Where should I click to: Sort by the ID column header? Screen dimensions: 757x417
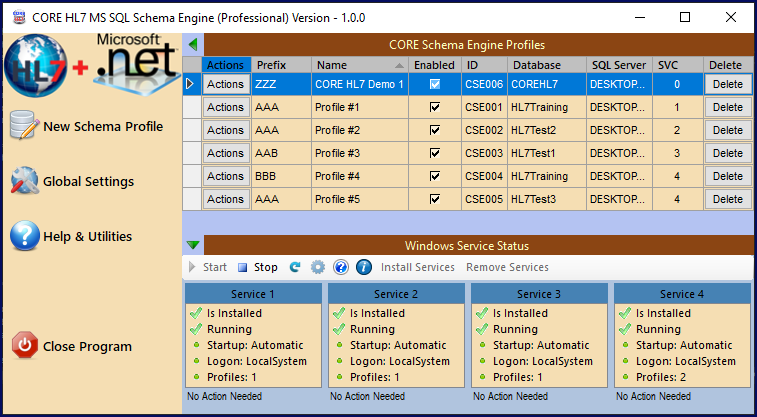pos(484,65)
